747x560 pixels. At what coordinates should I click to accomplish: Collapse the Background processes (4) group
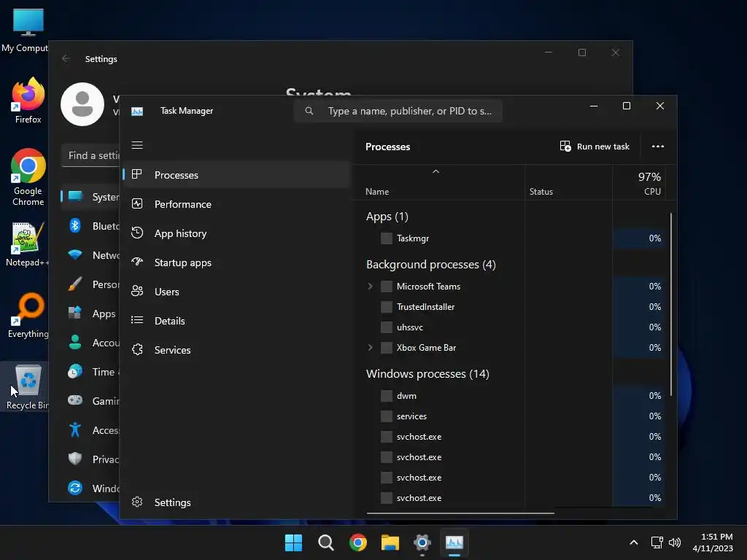click(x=430, y=264)
